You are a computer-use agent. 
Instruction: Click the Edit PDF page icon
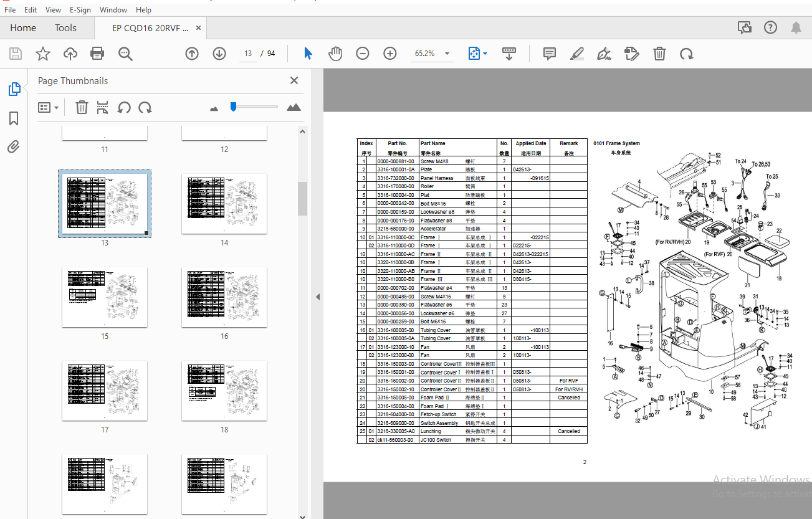(x=632, y=54)
